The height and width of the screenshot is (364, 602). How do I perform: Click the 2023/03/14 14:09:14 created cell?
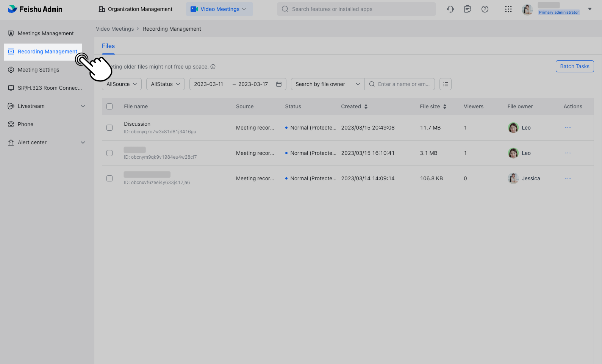tap(368, 178)
